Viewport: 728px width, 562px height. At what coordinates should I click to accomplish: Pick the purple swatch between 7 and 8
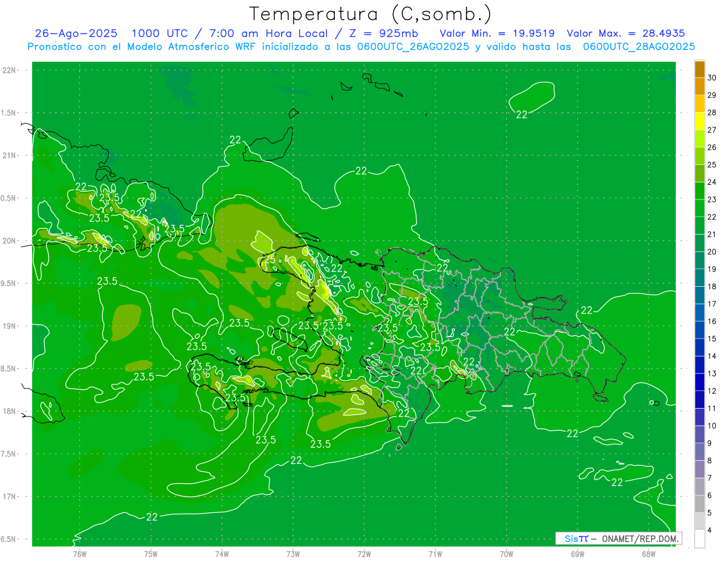(x=699, y=469)
